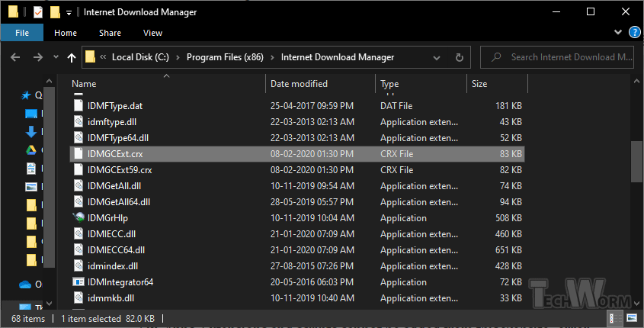Screen dimensions: 644x328
Task: Select the file IDMFType.dat
Action: (297, 105)
